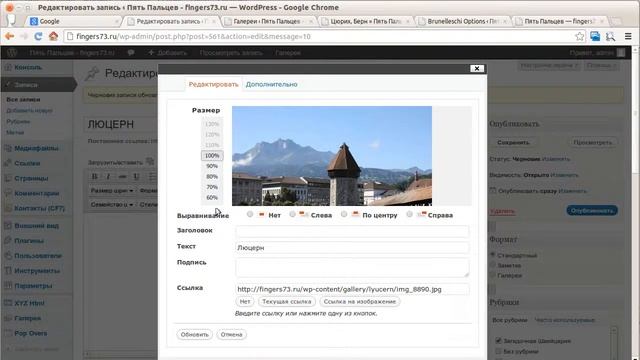Image resolution: width=640 pixels, height=360 pixels.
Task: Open the Google browser tab
Action: pyautogui.click(x=74, y=21)
